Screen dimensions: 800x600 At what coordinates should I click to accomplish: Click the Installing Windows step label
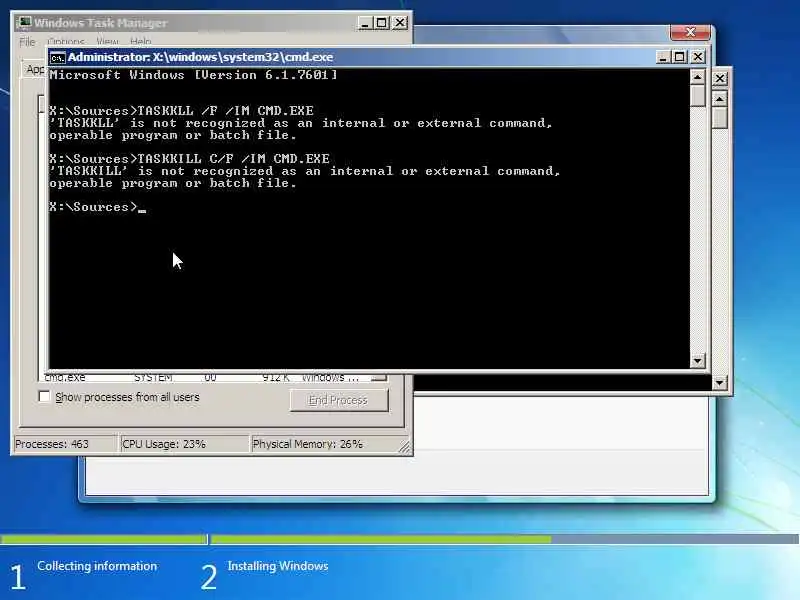tap(278, 566)
